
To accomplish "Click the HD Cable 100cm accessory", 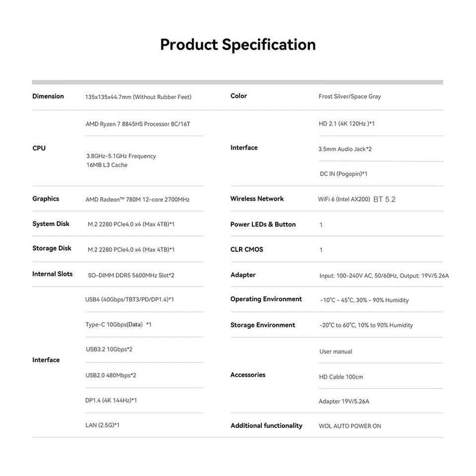I will (x=341, y=377).
